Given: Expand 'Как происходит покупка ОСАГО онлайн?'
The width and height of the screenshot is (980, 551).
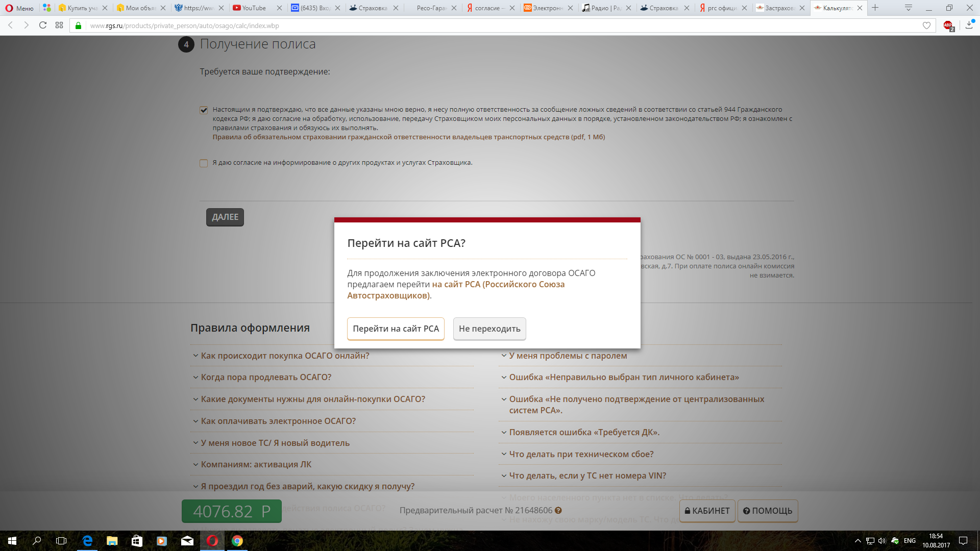Looking at the screenshot, I should [284, 356].
